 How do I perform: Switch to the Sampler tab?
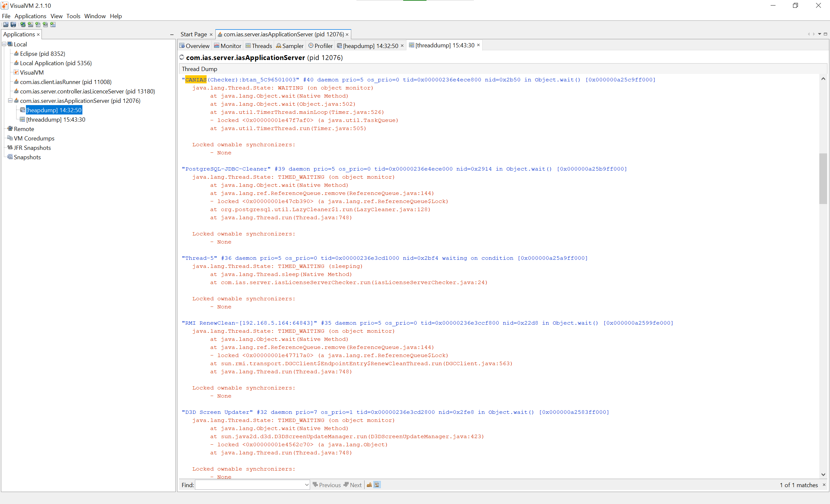290,46
